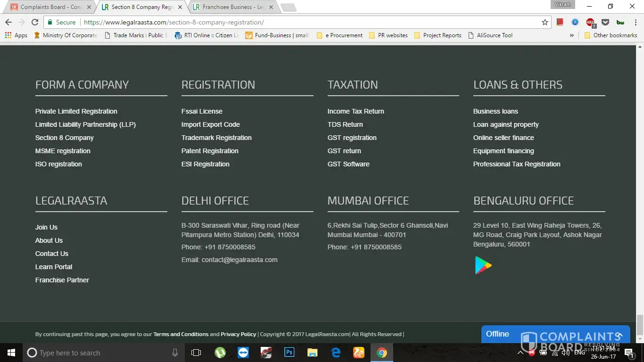Open the Ministry Of Corporate bookmark
Screen dimensions: 644x362
click(66, 35)
